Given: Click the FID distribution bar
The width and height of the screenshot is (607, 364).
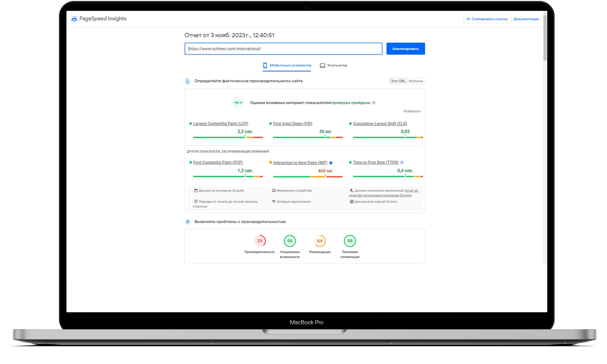Looking at the screenshot, I should 308,137.
